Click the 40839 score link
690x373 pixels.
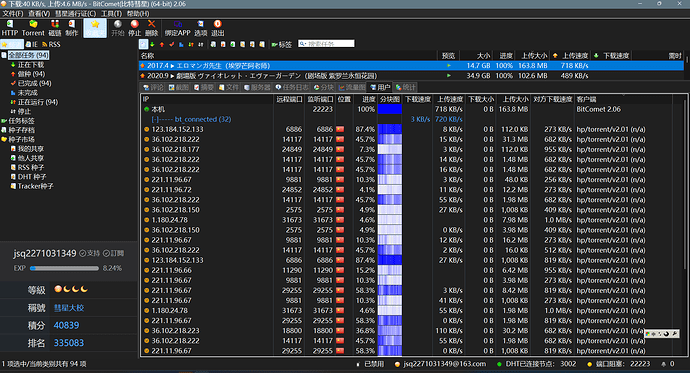click(66, 325)
